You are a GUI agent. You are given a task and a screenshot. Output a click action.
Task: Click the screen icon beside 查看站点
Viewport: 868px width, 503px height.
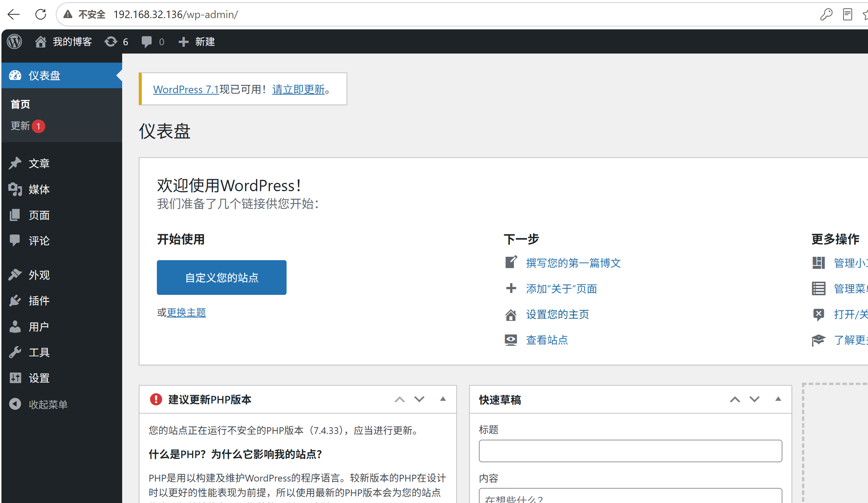[511, 340]
